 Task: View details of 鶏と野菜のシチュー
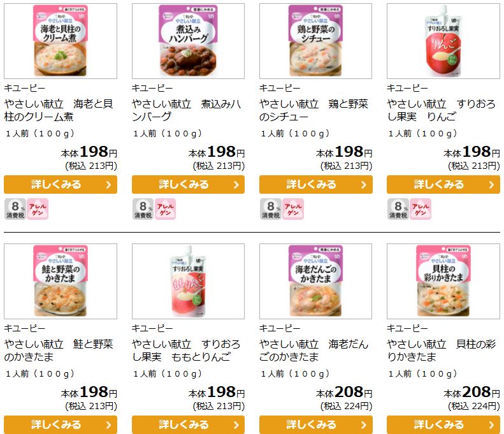point(315,185)
